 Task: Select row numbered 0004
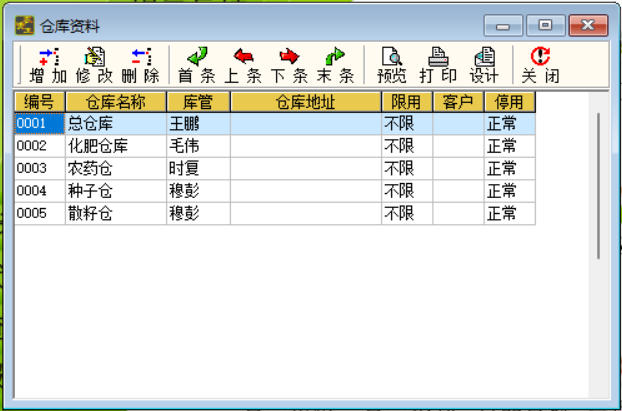coord(275,191)
